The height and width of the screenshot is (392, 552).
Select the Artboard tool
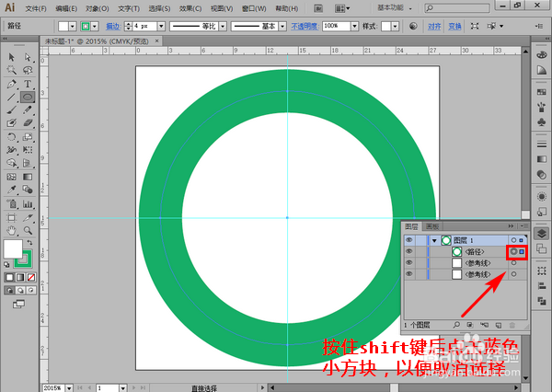12,217
